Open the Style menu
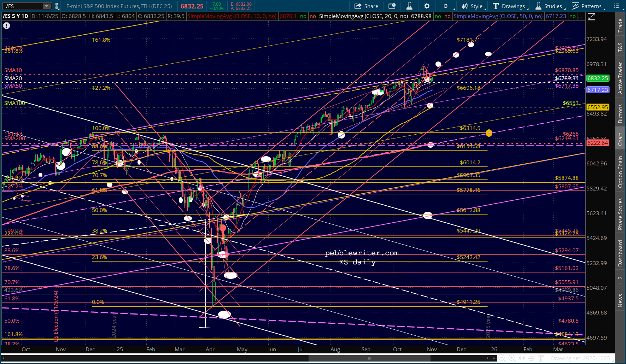The image size is (626, 364). 473,6
